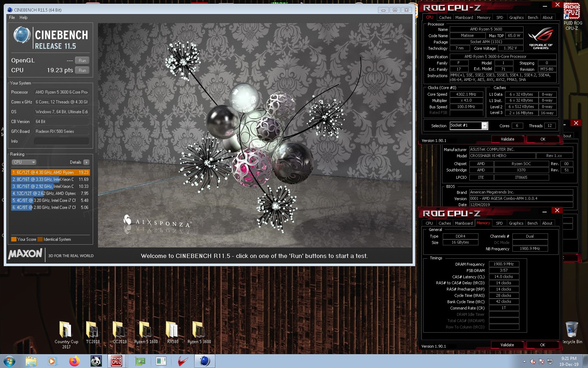This screenshot has height=368, width=588.
Task: Open the RX580 desktop folder
Action: click(x=173, y=332)
